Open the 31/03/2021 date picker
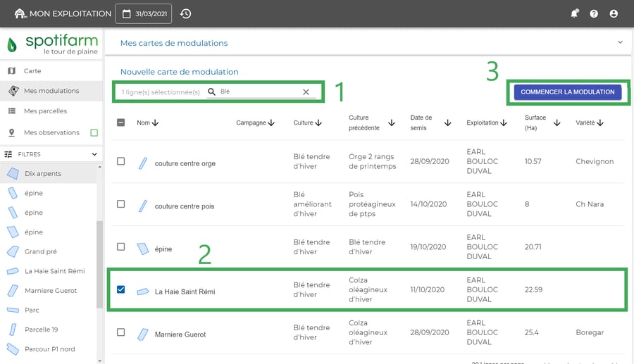This screenshot has width=634, height=364. (144, 14)
